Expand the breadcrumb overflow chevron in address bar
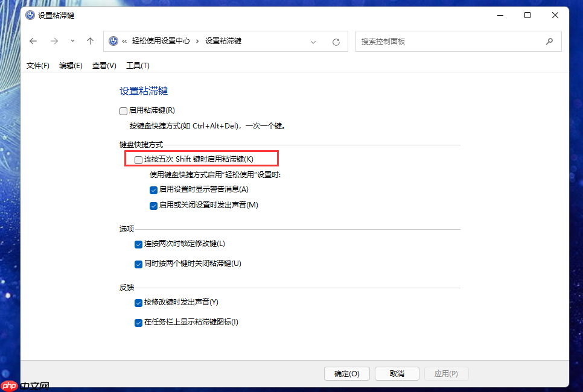The height and width of the screenshot is (392, 583). [x=124, y=41]
